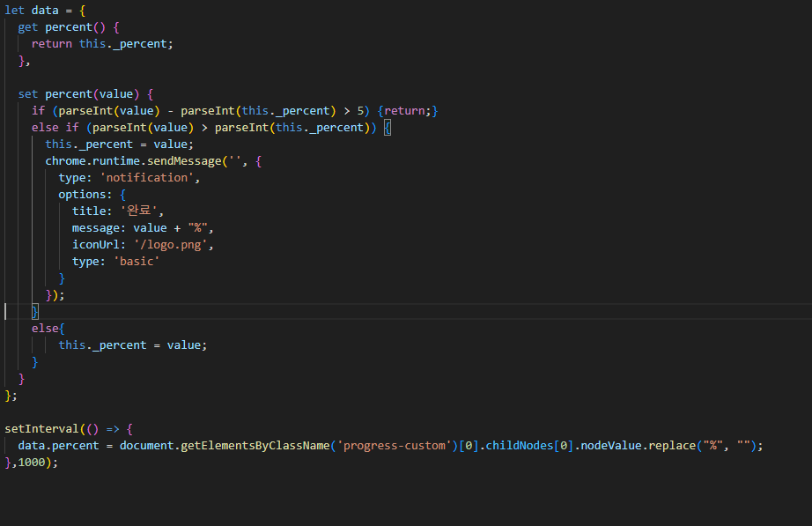Click 'this._percent = value;' inside else block
Screen dimensions: 812x526
tap(133, 345)
